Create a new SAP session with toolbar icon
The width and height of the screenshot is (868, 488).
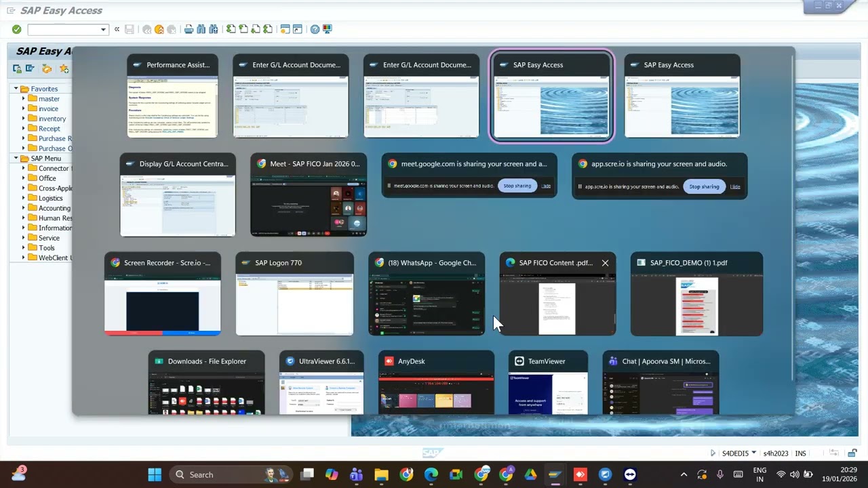click(285, 29)
